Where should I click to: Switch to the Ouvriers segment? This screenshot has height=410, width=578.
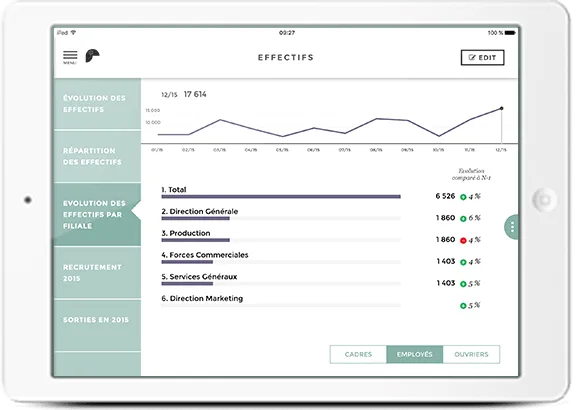pyautogui.click(x=471, y=354)
